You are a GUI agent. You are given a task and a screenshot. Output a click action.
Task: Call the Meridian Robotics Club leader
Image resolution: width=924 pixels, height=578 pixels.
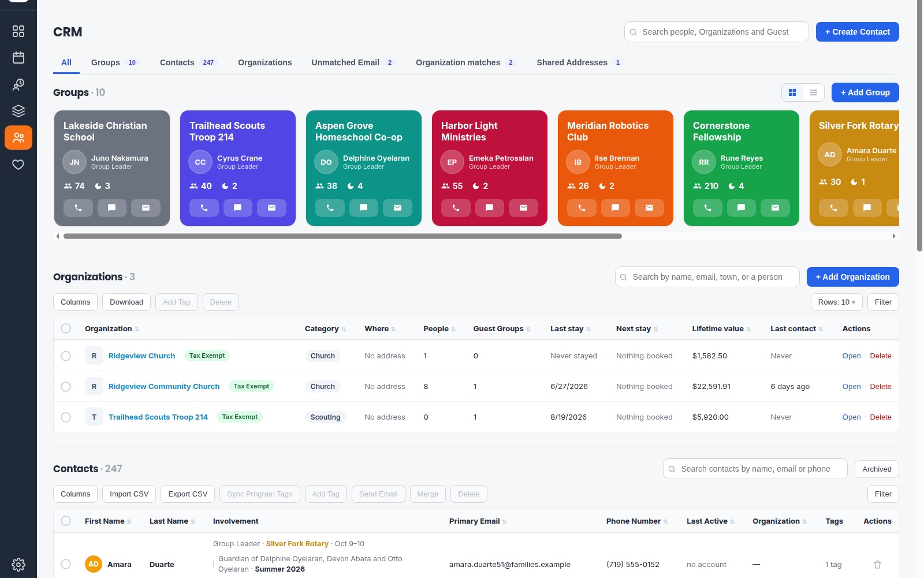pyautogui.click(x=582, y=208)
